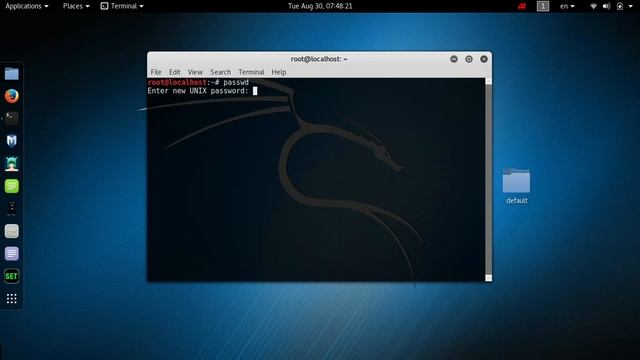This screenshot has height=360, width=640.
Task: Open the Terminal icon in the dock
Action: click(x=11, y=119)
